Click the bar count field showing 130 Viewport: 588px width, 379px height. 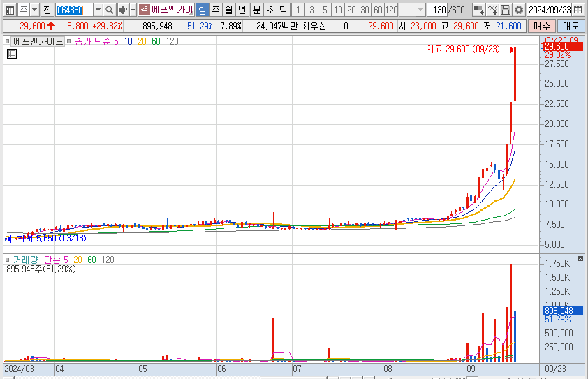point(438,10)
